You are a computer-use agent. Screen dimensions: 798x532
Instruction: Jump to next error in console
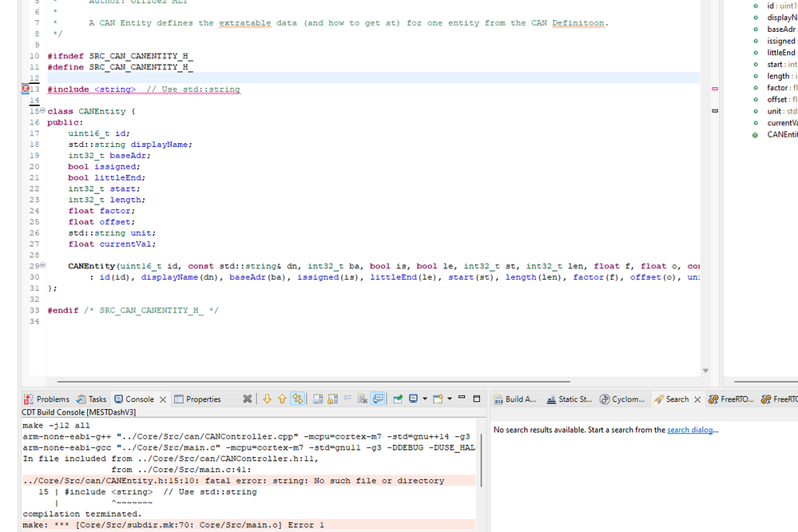pyautogui.click(x=267, y=399)
